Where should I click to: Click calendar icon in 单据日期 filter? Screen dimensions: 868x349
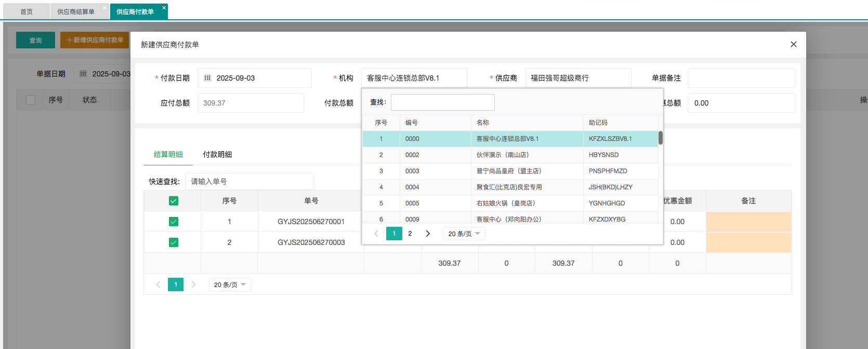click(83, 74)
